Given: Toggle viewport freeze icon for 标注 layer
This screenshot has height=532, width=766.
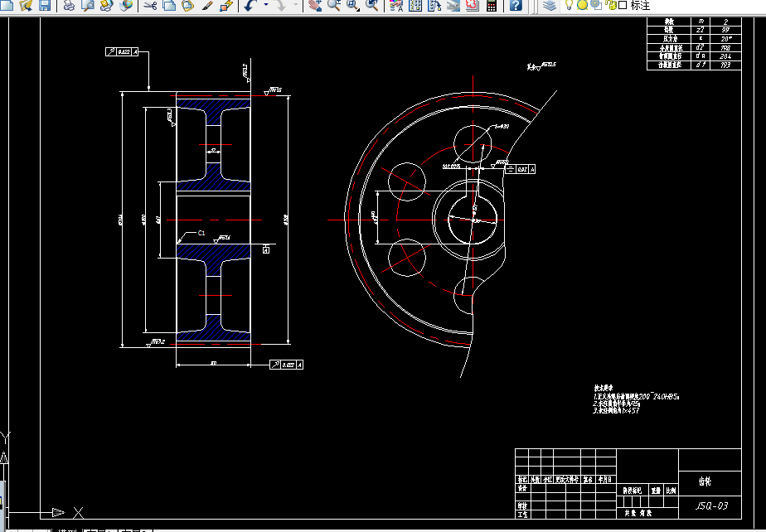Looking at the screenshot, I should (595, 5).
